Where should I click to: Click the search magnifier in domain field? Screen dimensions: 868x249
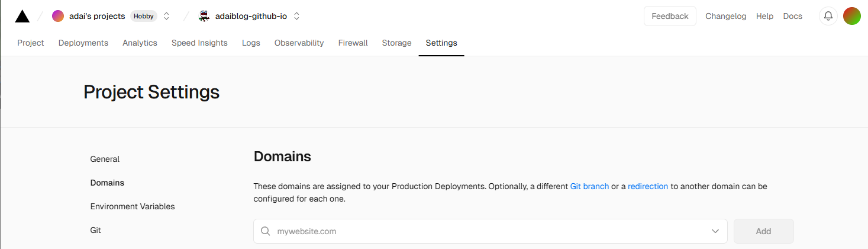coord(266,231)
